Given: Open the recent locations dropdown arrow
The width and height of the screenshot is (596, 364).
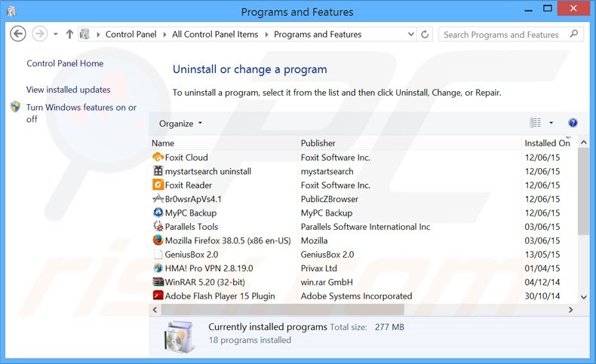Looking at the screenshot, I should click(x=56, y=34).
